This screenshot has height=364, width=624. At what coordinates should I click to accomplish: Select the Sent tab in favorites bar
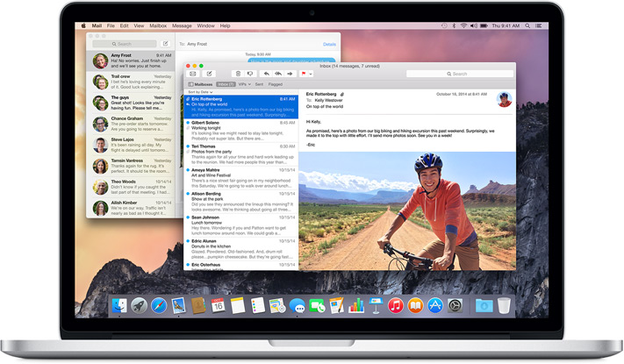point(258,84)
